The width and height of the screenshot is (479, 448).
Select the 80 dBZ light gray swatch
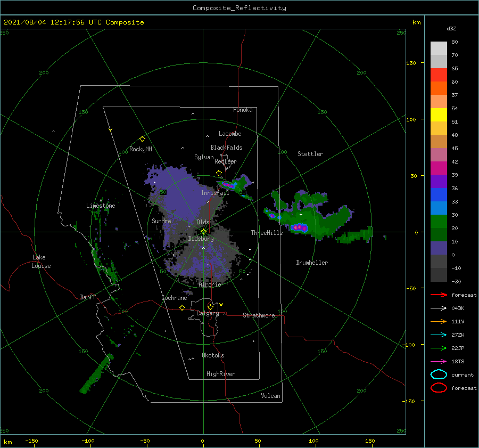coord(439,48)
